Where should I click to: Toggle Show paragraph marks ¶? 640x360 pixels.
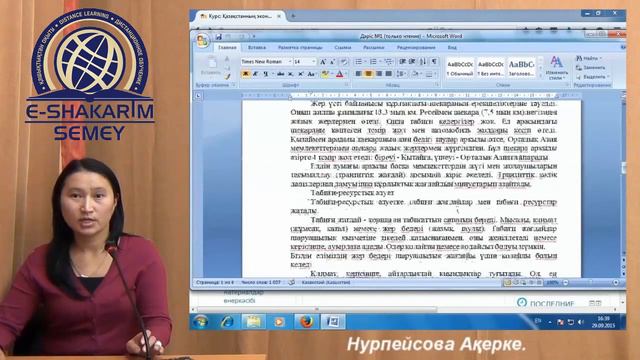[x=434, y=62]
